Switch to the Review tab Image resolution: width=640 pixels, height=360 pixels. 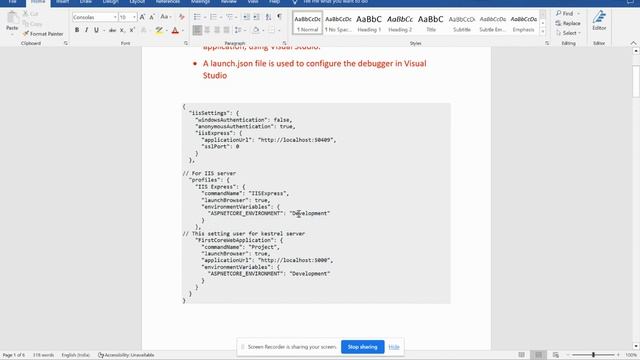tap(229, 2)
